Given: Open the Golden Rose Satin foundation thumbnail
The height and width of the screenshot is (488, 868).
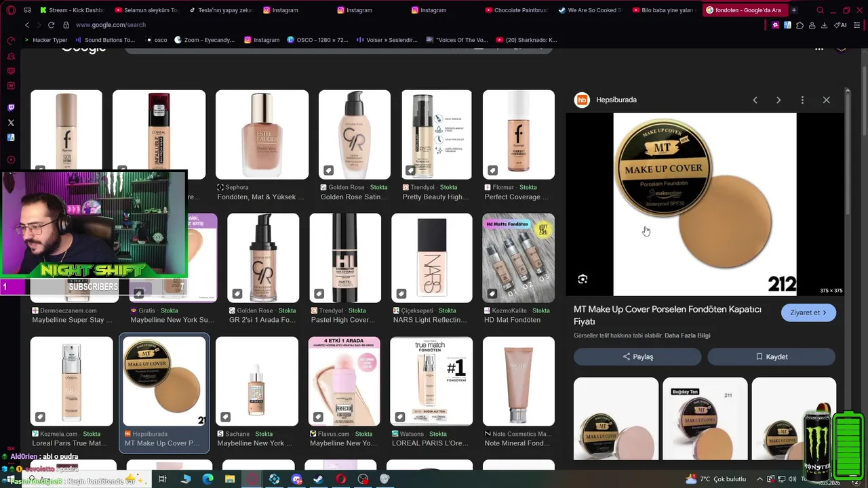Looking at the screenshot, I should [x=355, y=135].
